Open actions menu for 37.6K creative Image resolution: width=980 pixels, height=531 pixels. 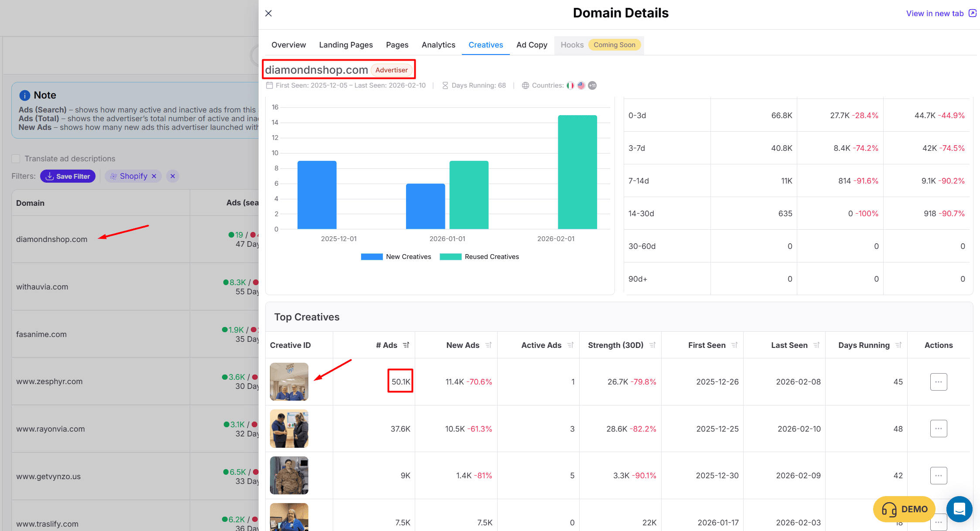point(938,429)
